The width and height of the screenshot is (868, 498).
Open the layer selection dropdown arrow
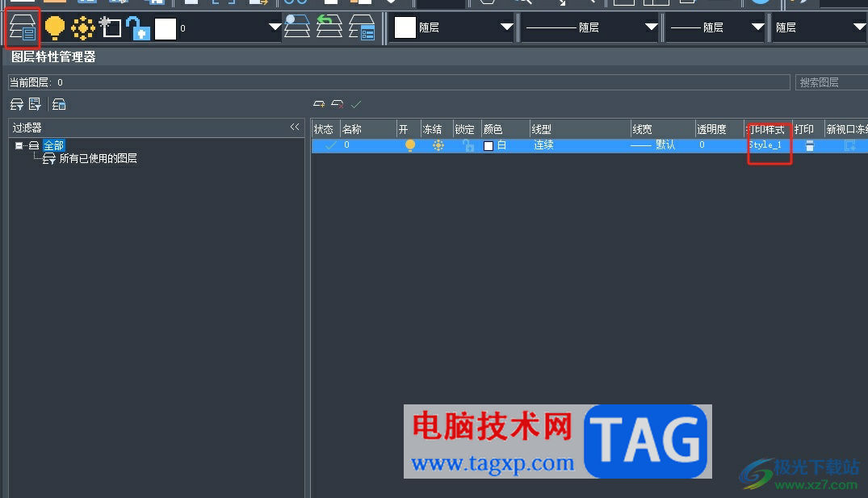275,27
